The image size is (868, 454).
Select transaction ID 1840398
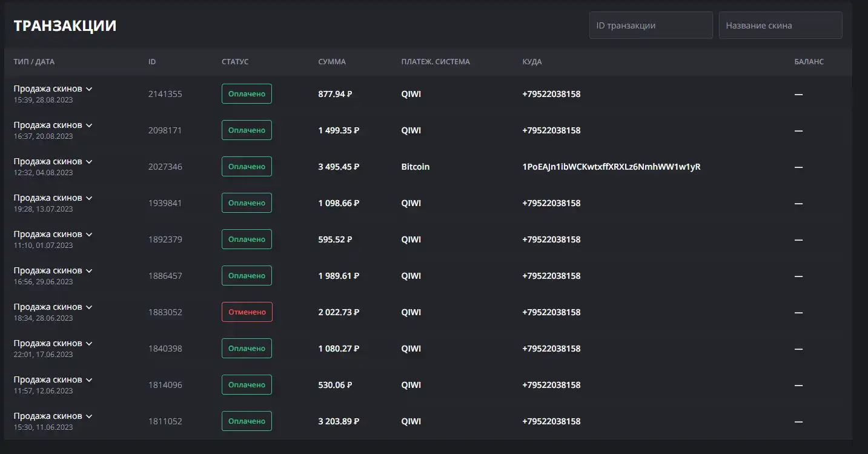point(165,349)
